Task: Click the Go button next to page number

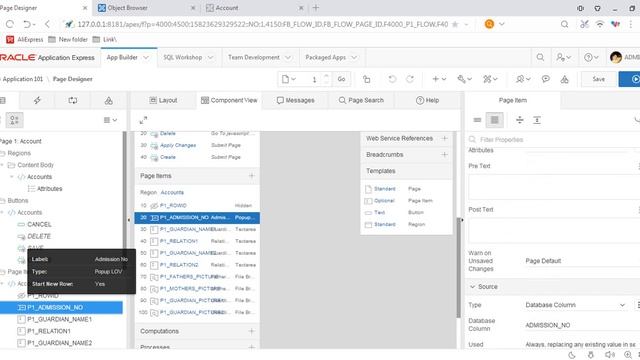Action: (x=341, y=79)
